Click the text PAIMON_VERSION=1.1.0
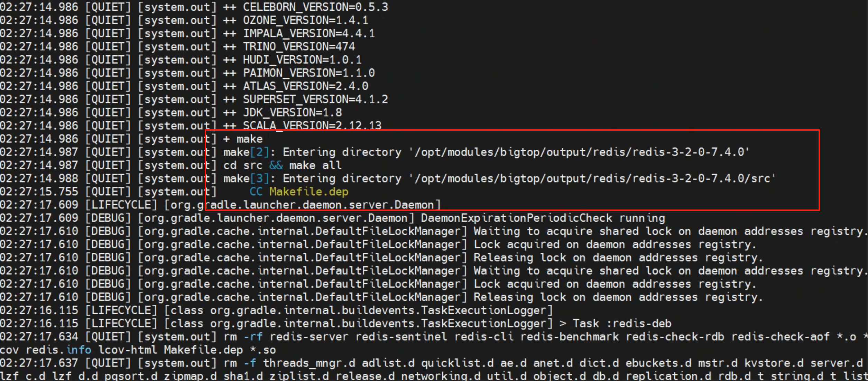Image resolution: width=868 pixels, height=381 pixels. point(309,73)
